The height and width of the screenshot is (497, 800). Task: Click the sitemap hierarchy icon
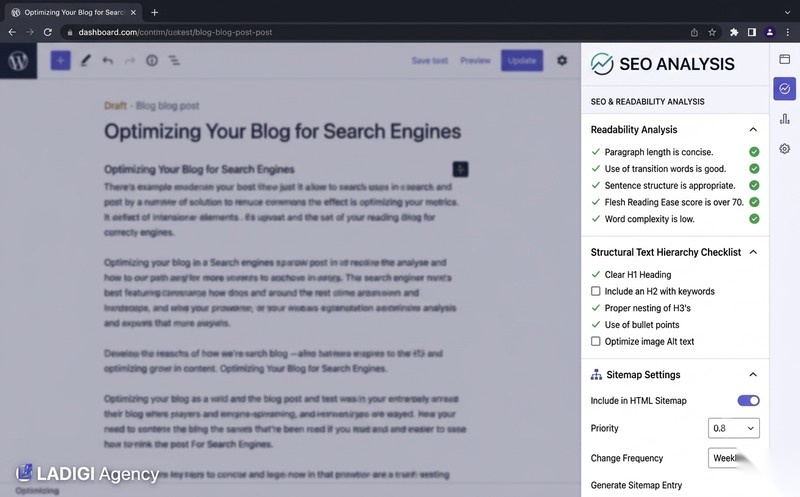596,375
